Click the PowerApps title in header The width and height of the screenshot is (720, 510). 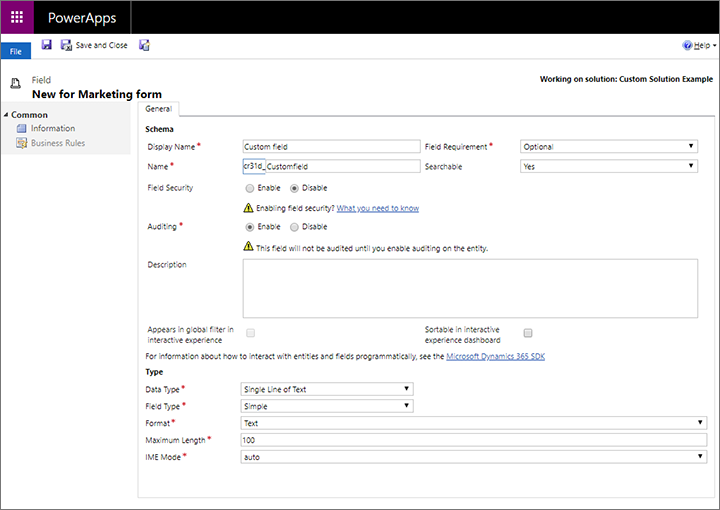point(82,18)
